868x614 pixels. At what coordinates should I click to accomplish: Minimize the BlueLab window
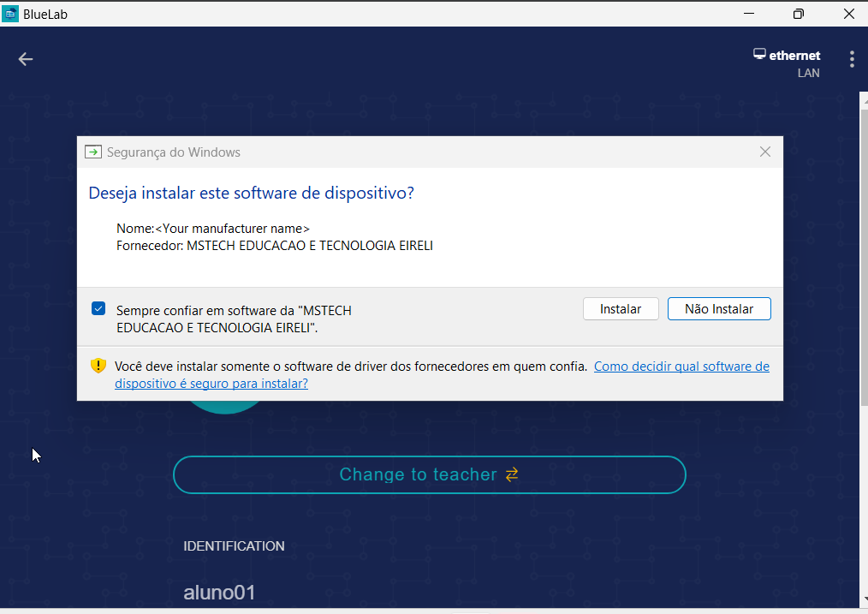(749, 14)
